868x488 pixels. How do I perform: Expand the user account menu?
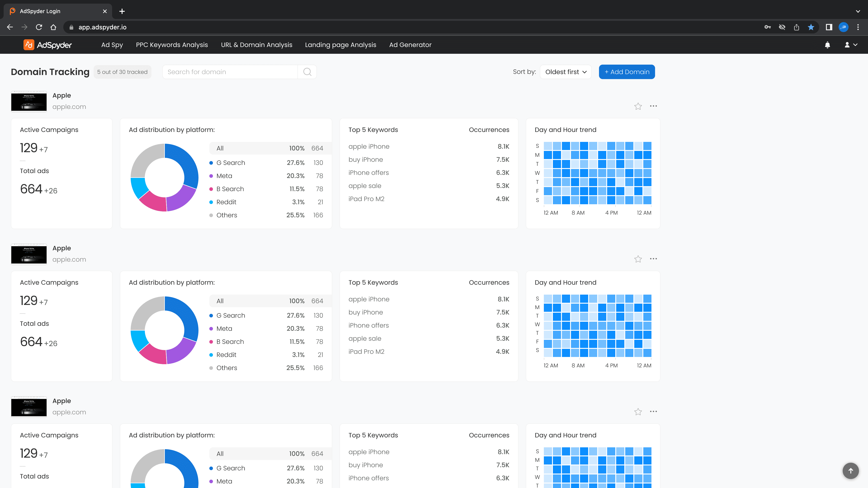coord(850,45)
